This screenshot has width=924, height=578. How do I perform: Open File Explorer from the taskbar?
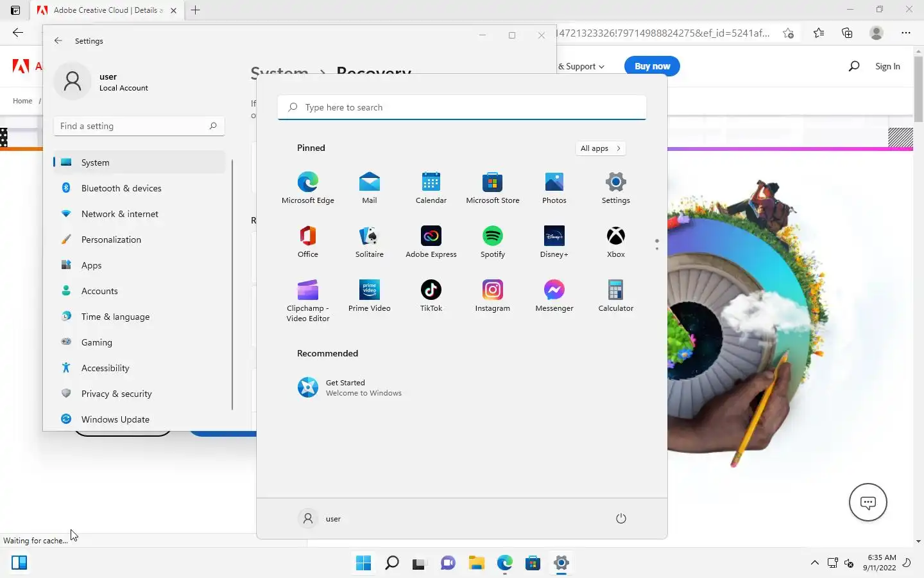coord(476,563)
